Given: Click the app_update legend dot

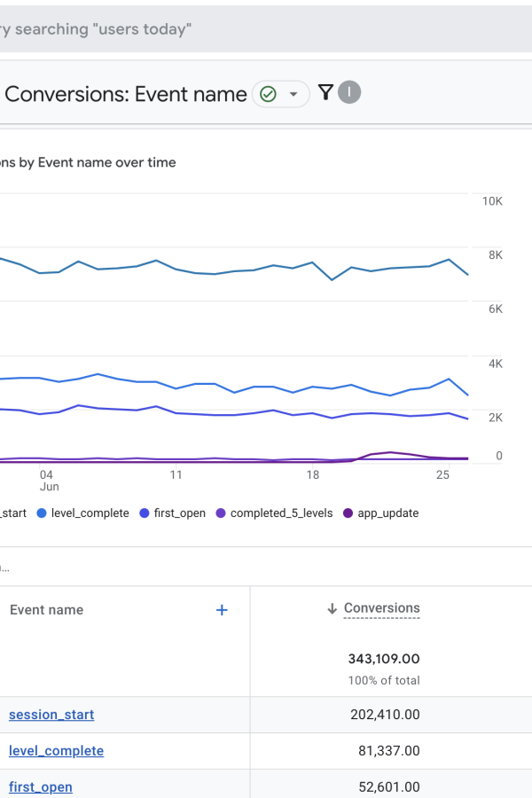Looking at the screenshot, I should pos(348,513).
